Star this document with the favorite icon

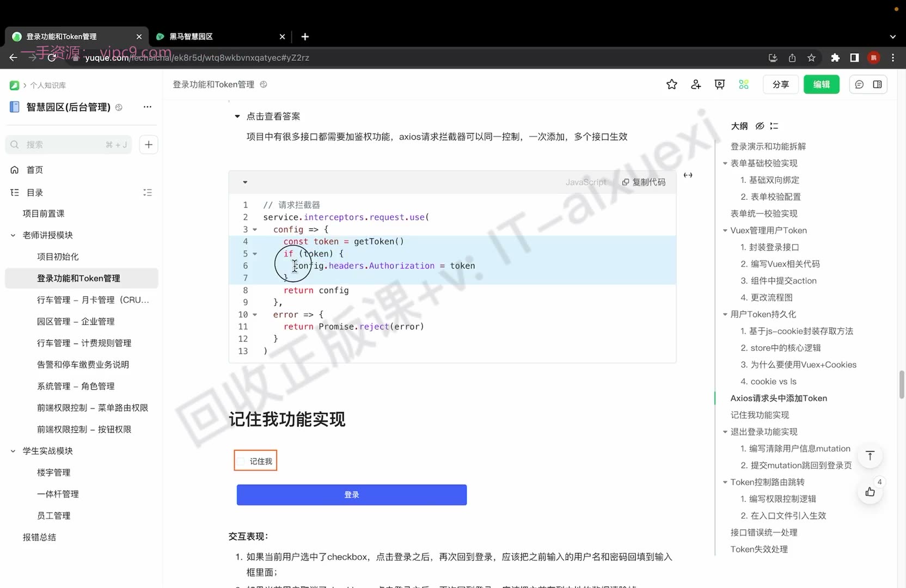point(672,84)
